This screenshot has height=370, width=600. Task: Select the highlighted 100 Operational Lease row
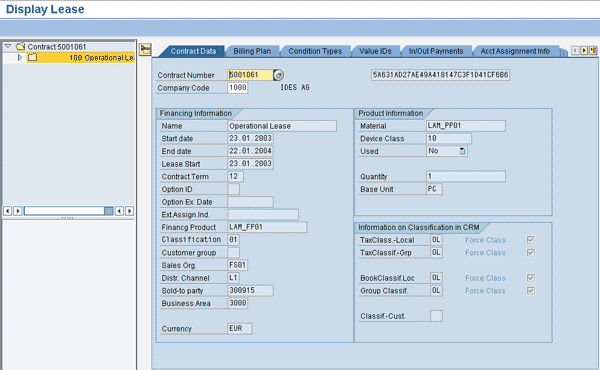[x=80, y=57]
